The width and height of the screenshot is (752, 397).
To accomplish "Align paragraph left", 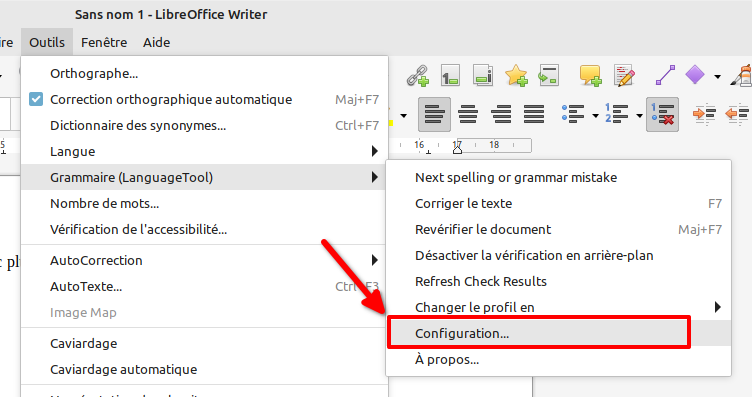I will 435,114.
